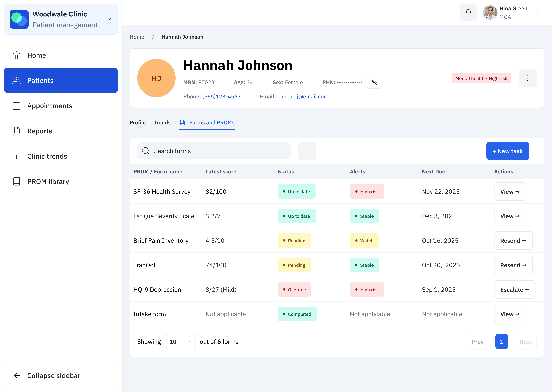This screenshot has height=392, width=552.
Task: Open the Profile tab
Action: point(138,123)
